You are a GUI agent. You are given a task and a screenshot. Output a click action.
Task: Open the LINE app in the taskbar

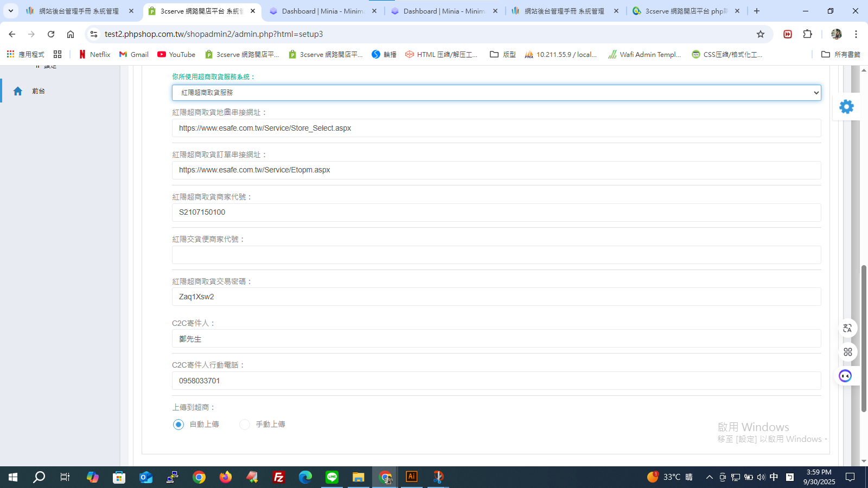(332, 477)
